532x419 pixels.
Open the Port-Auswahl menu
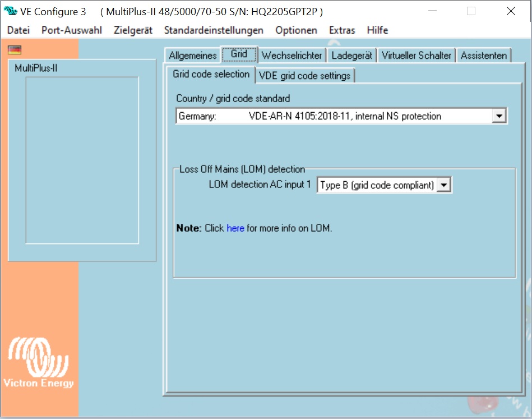coord(72,30)
